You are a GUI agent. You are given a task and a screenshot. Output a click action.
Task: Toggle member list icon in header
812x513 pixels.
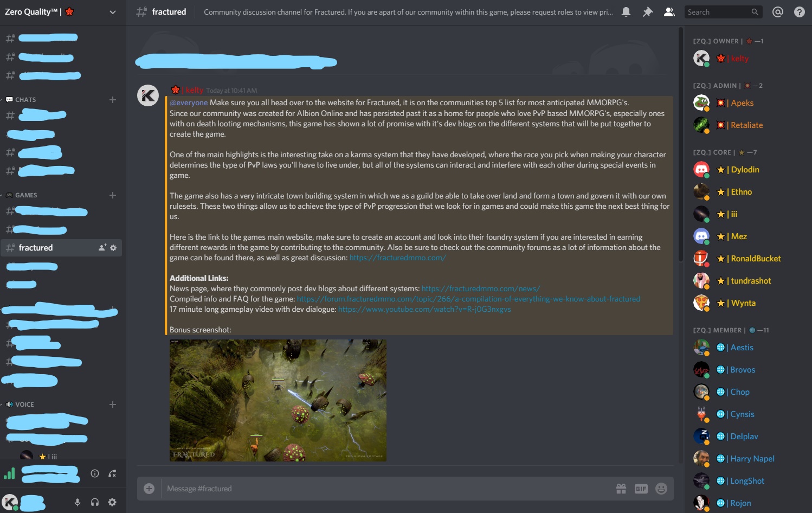tap(669, 12)
